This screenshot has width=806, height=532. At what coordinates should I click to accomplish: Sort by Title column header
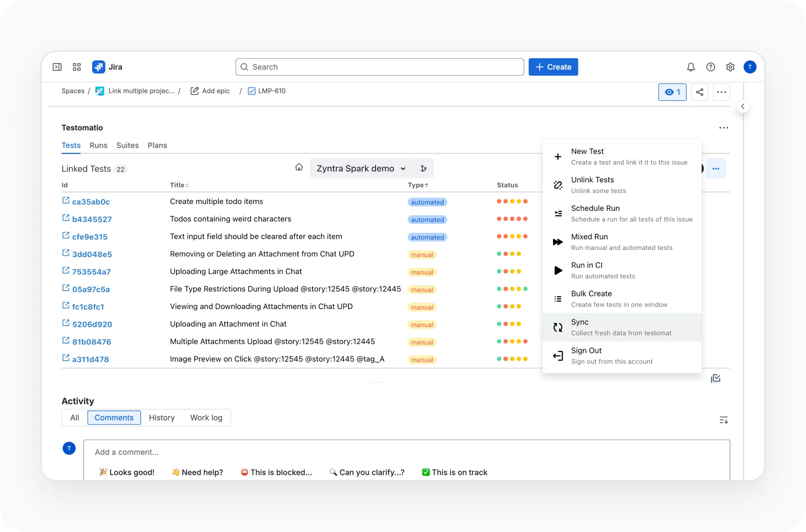click(179, 185)
